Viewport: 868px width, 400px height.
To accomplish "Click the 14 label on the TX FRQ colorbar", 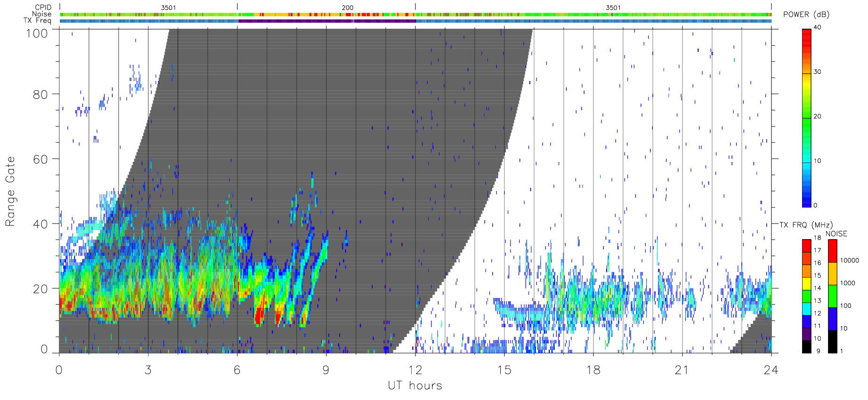I will pos(817,288).
